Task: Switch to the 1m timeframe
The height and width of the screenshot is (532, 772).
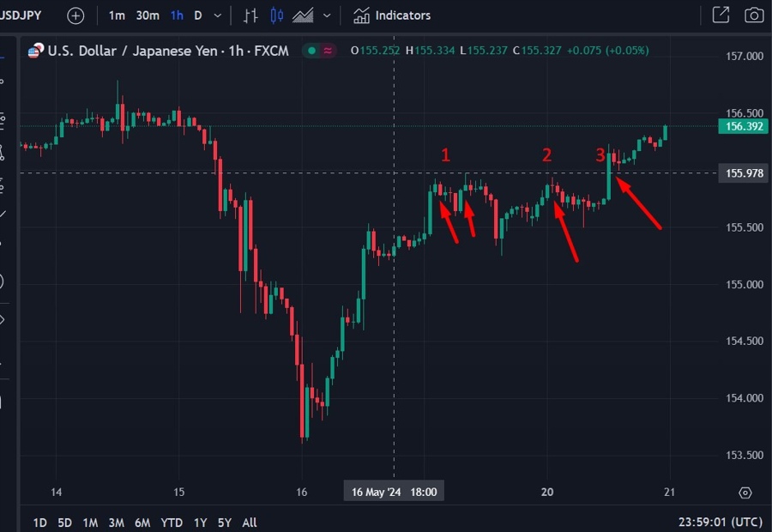Action: tap(117, 15)
